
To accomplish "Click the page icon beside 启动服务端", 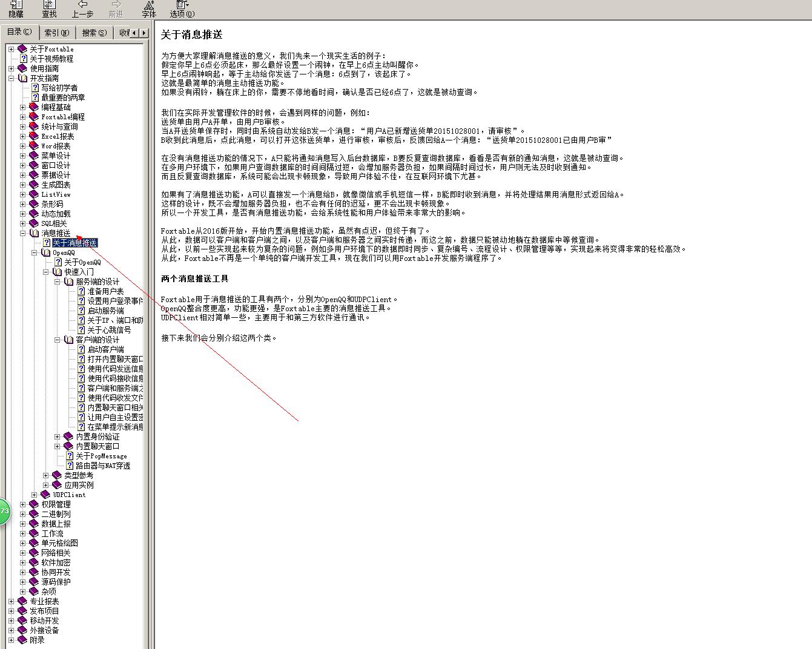I will [81, 311].
